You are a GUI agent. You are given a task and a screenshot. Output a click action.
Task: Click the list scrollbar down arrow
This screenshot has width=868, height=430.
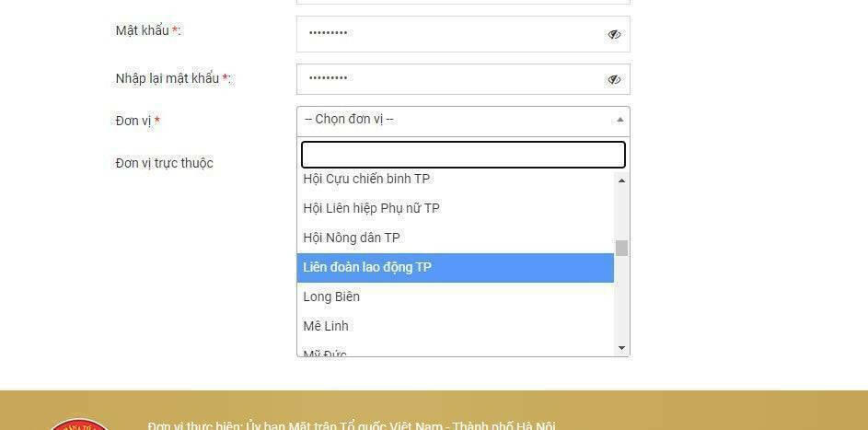coord(621,348)
